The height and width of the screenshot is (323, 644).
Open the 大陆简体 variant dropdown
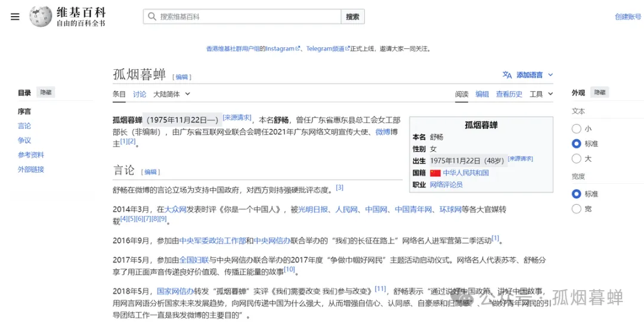tap(171, 94)
